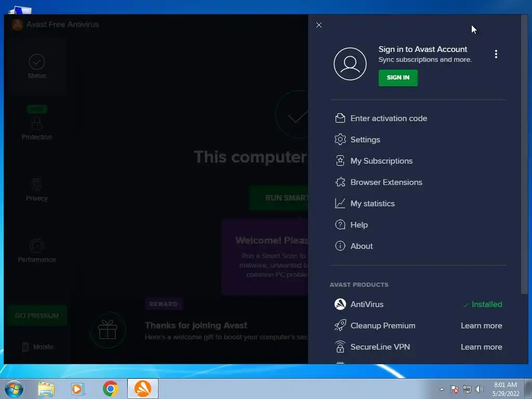This screenshot has width=532, height=399.
Task: Click the Browser Extensions puzzle icon
Action: pos(340,182)
